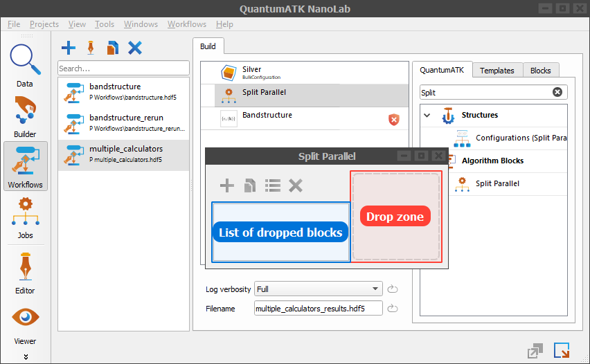Screen dimensions: 590x364
Task: Add block in Split Parallel dialog
Action: pos(227,185)
